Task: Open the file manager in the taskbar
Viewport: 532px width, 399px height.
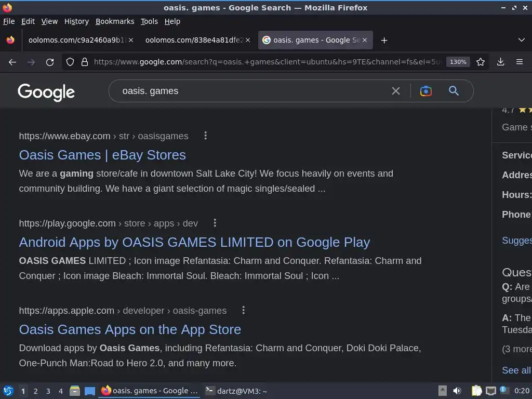Action: tap(75, 391)
